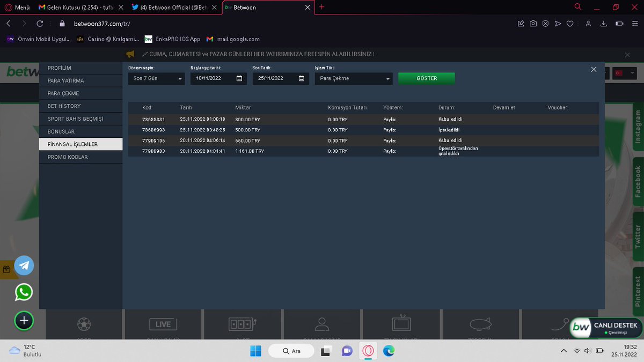Open calendar picker for Son Tarih
This screenshot has width=644, height=362.
(x=302, y=78)
